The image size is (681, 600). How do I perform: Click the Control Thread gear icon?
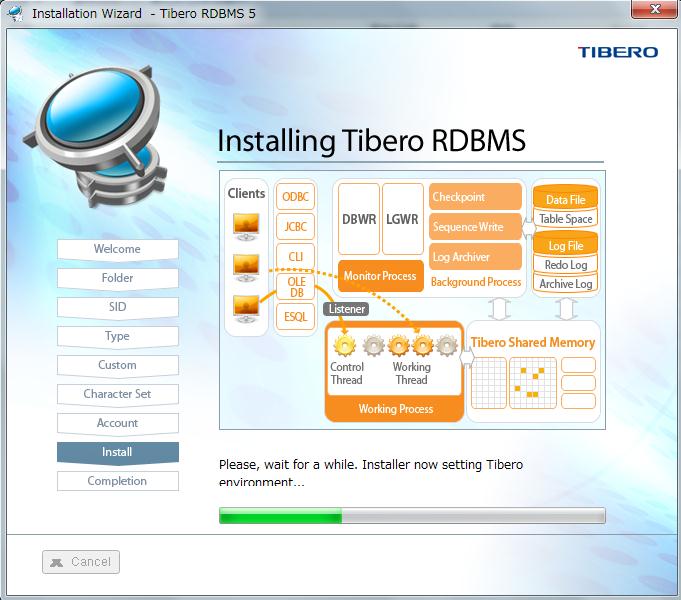345,346
